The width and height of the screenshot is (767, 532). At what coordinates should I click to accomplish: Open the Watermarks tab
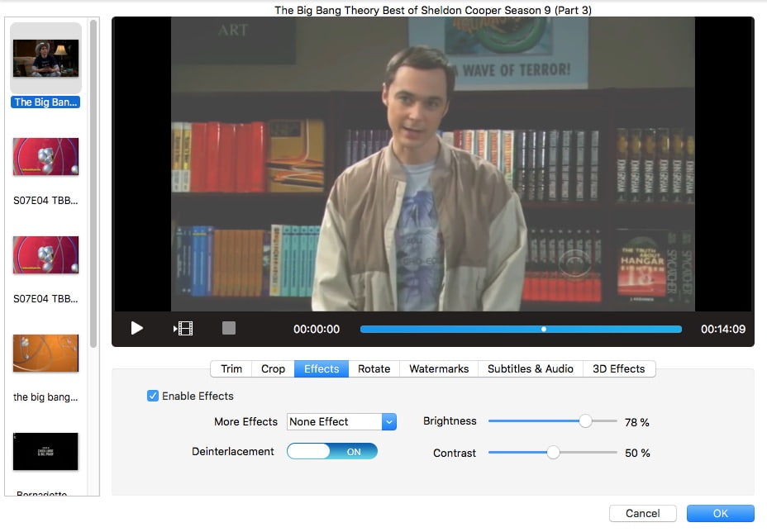(x=439, y=368)
